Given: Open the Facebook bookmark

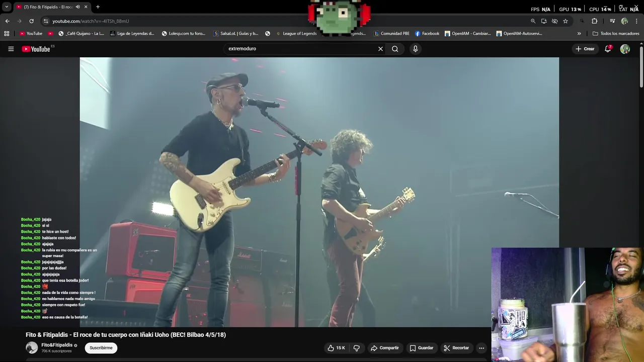Looking at the screenshot, I should tap(427, 34).
